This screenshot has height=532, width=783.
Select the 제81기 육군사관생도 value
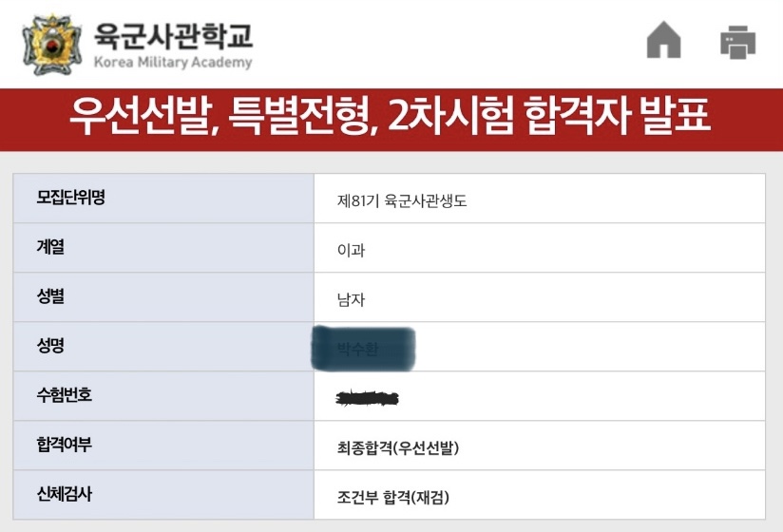(402, 201)
